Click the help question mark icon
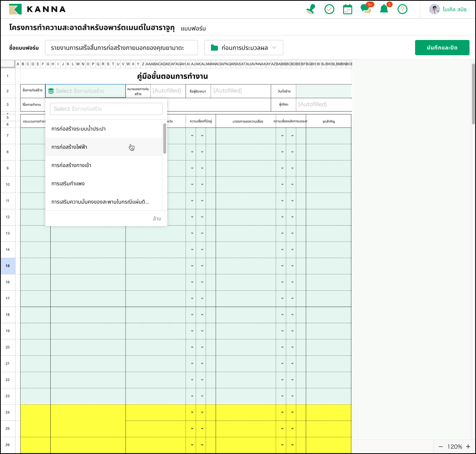476x454 pixels. [x=402, y=9]
